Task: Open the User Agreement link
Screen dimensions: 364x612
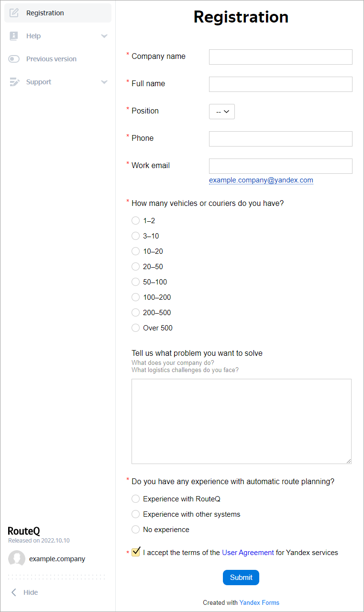Action: 248,553
